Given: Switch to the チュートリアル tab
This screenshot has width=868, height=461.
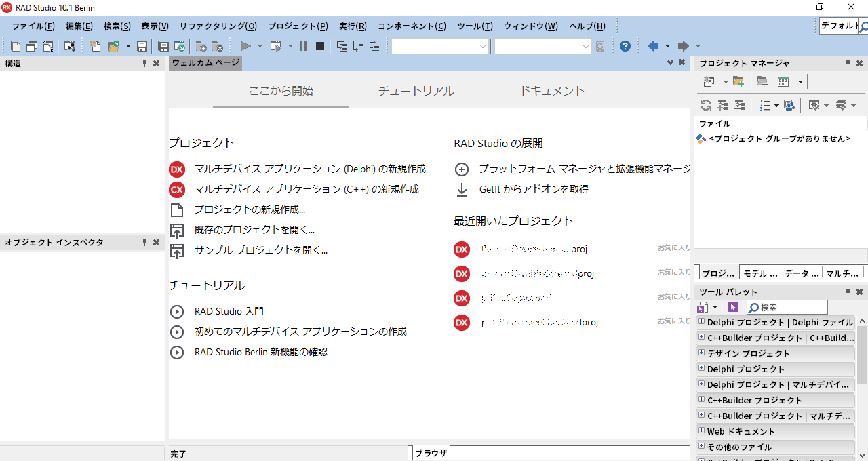Looking at the screenshot, I should [415, 90].
